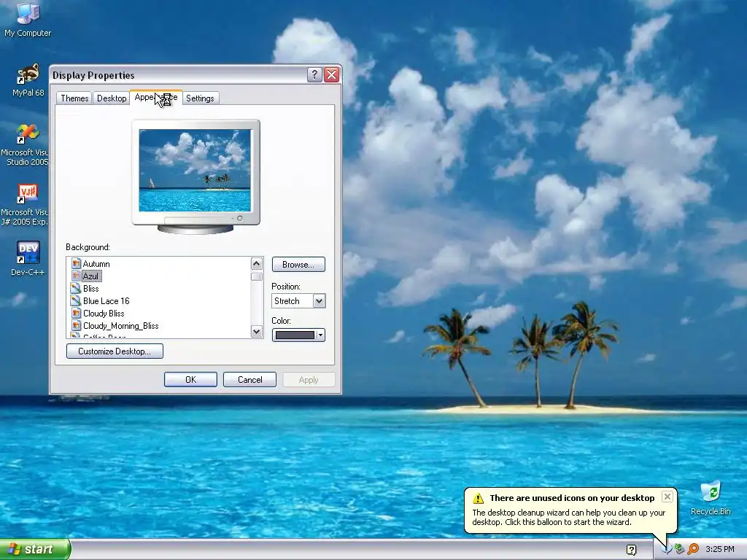Click the Background list scrollbar thumb
This screenshot has width=747, height=560.
coord(256,276)
